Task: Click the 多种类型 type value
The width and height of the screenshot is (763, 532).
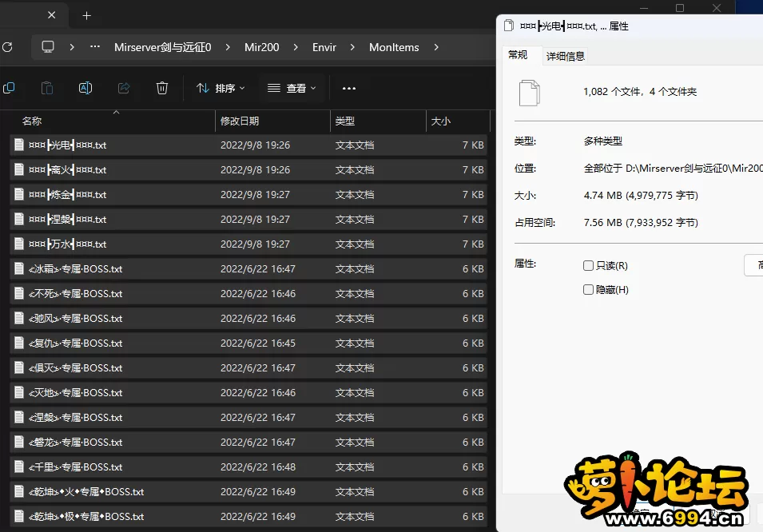Action: point(603,141)
